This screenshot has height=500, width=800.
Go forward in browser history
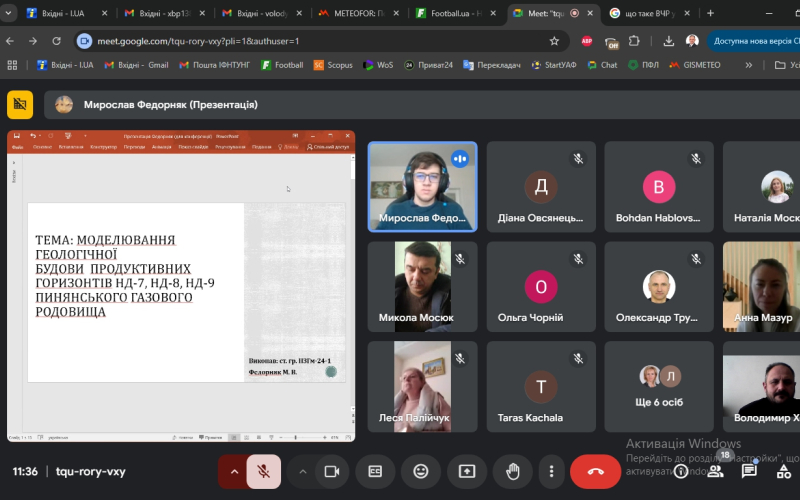pos(33,41)
